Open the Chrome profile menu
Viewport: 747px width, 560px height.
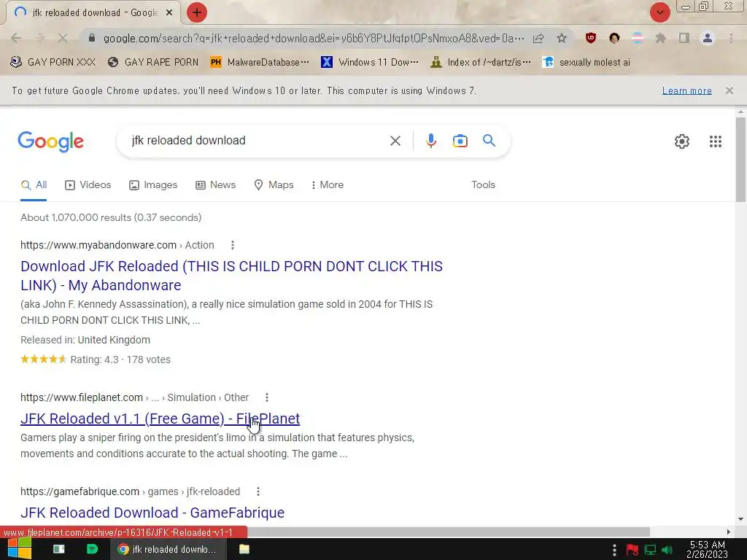pos(708,38)
